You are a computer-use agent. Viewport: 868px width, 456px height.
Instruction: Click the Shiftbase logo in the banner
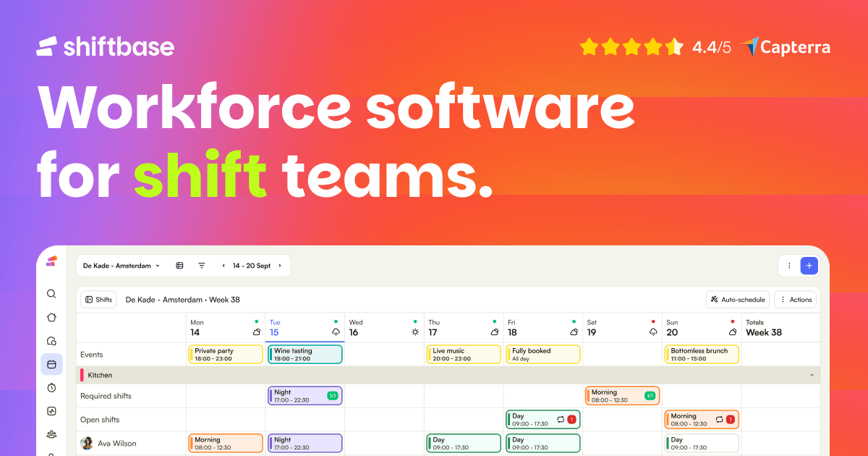point(106,46)
